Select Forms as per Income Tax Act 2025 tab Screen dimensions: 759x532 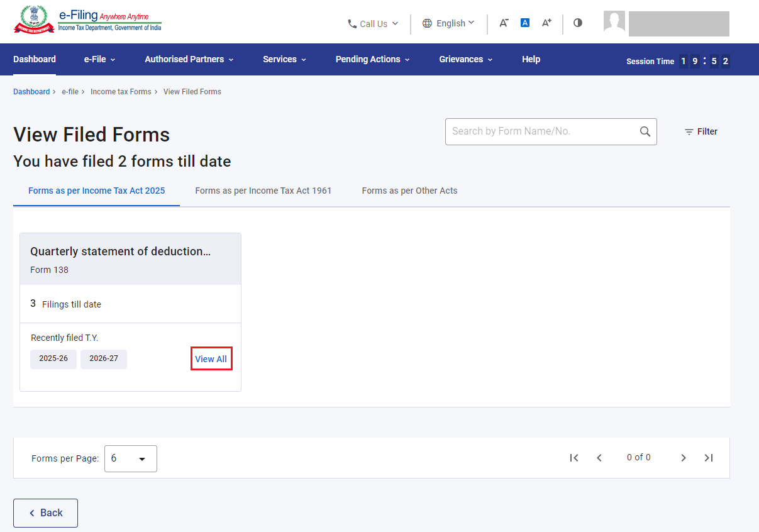point(97,191)
